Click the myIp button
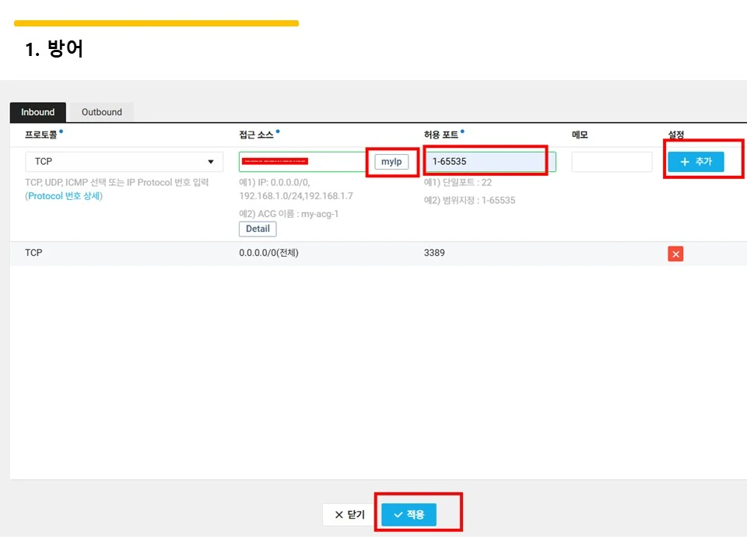The height and width of the screenshot is (560, 747). pos(391,162)
